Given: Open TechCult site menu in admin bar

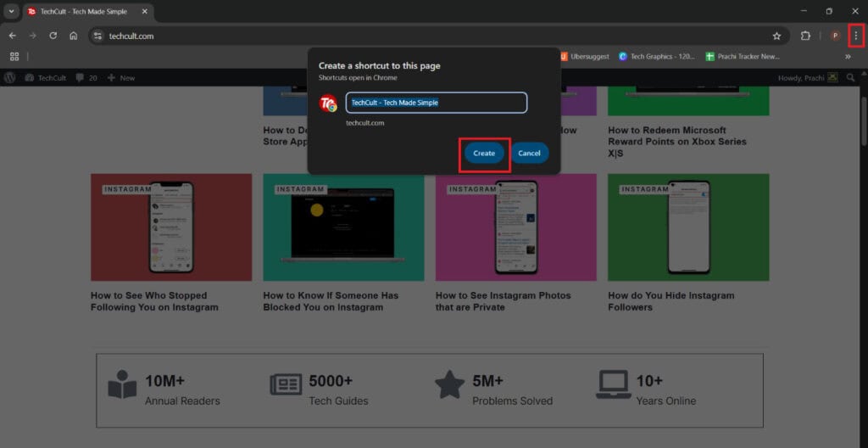Looking at the screenshot, I should (46, 77).
